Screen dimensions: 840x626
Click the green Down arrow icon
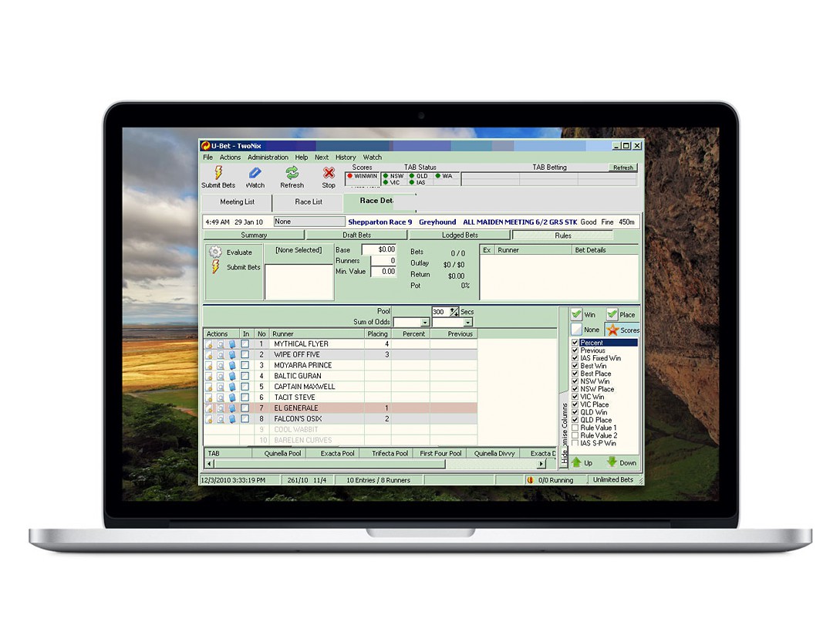612,462
